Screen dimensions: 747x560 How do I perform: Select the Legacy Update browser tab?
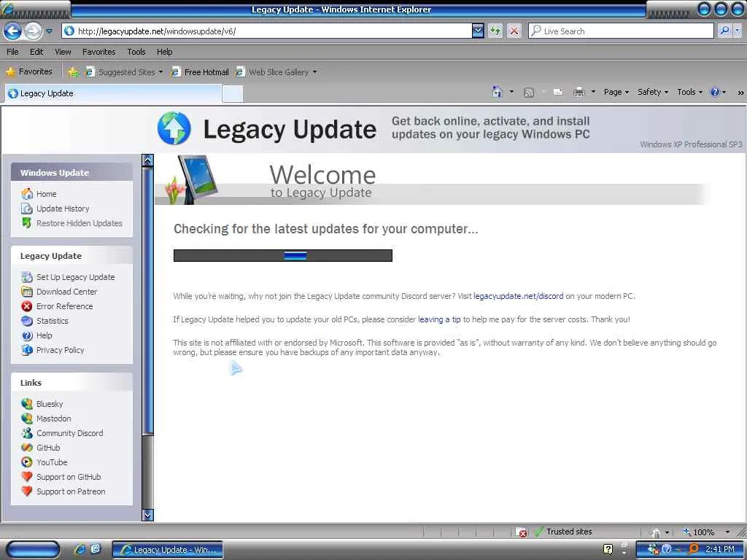[113, 93]
